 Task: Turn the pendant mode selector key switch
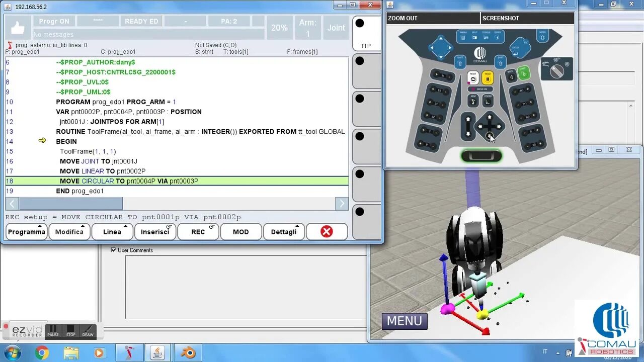click(557, 71)
